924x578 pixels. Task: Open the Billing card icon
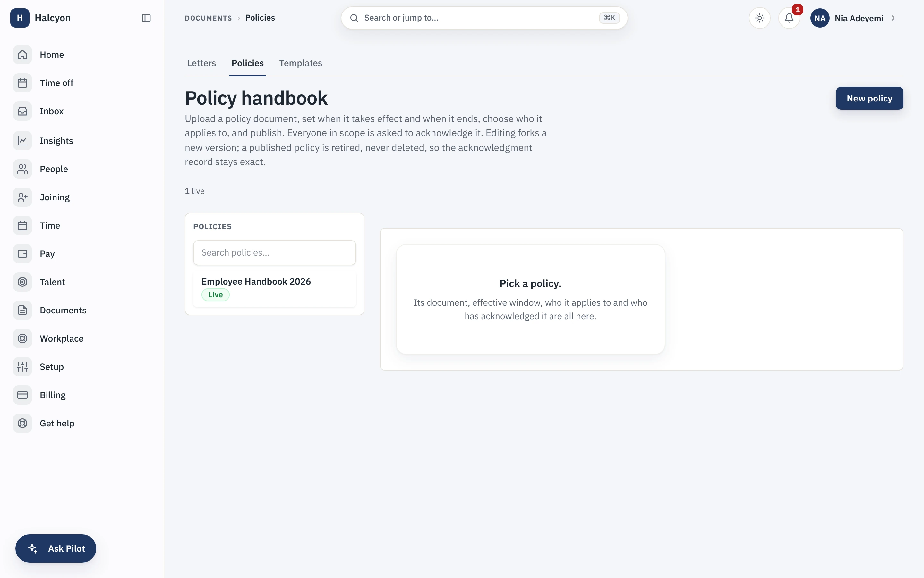coord(22,395)
